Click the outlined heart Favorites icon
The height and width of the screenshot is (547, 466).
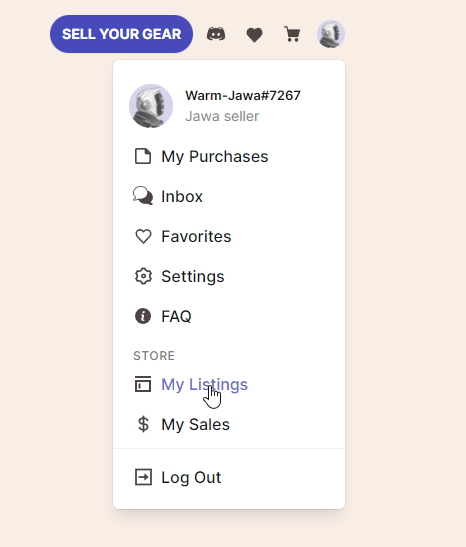pyautogui.click(x=143, y=236)
